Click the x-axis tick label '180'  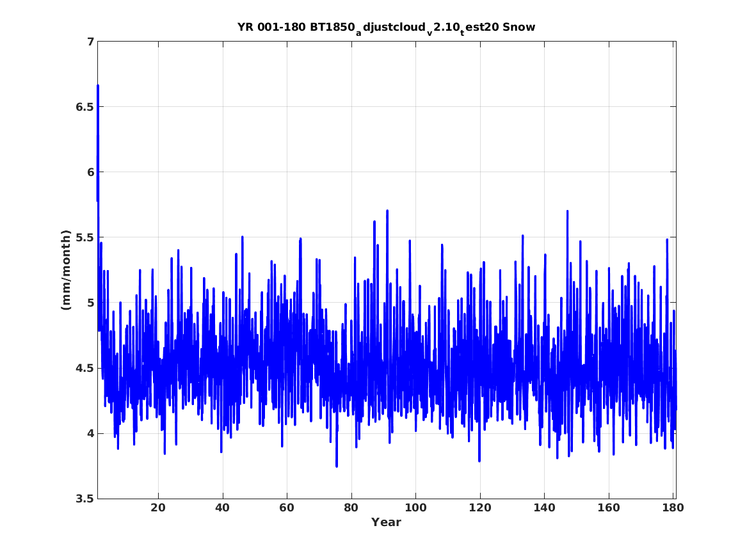[673, 508]
